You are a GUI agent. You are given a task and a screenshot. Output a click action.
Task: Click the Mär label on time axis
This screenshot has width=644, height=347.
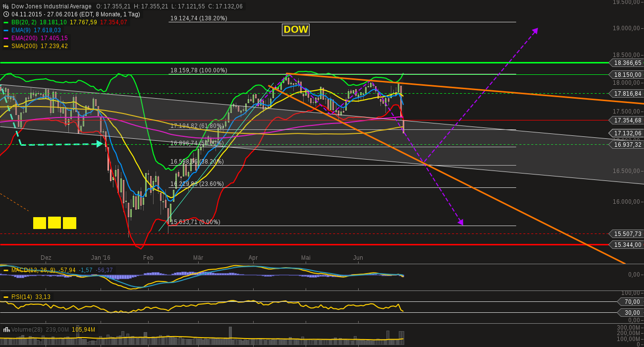(x=198, y=258)
